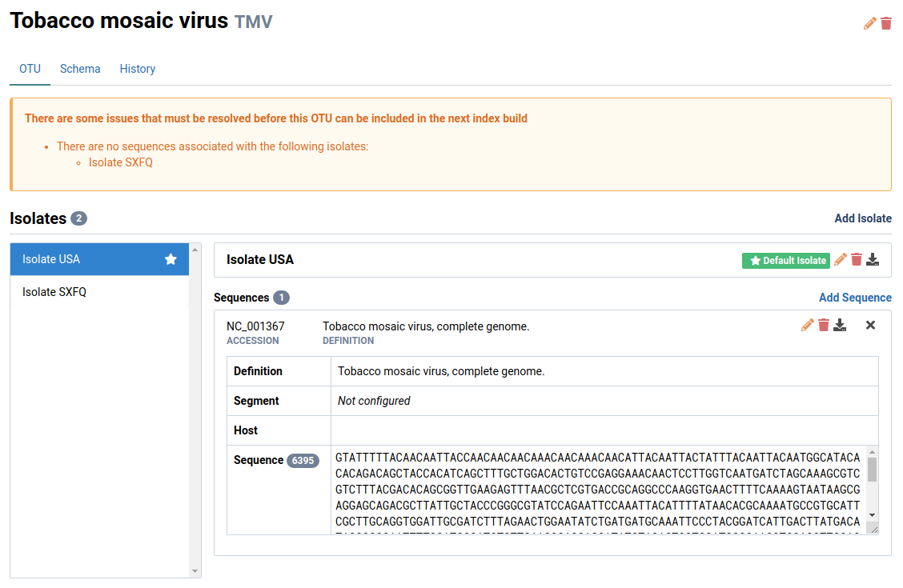The width and height of the screenshot is (903, 588).
Task: Open the History tab
Action: (137, 69)
